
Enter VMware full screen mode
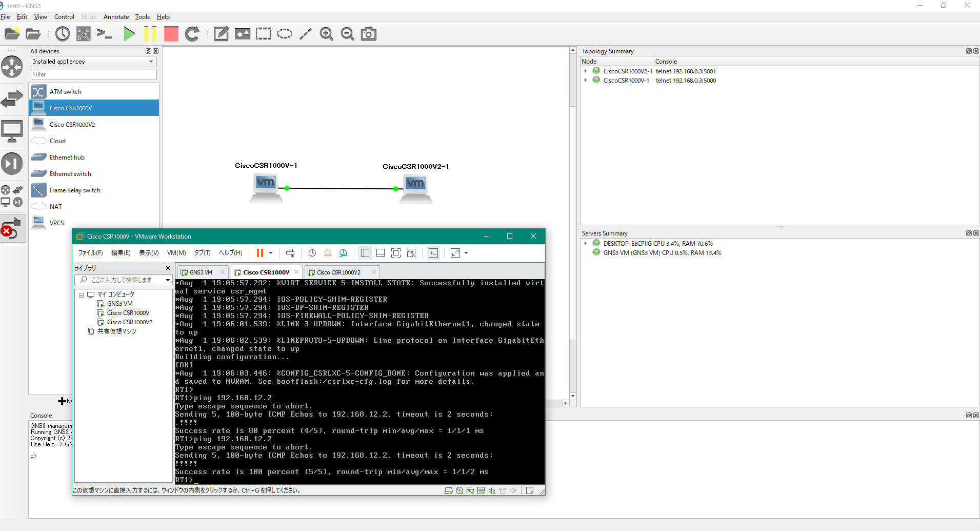pos(396,253)
